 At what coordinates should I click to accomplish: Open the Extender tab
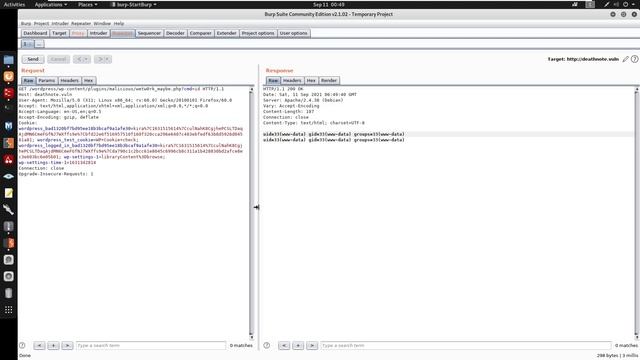(x=226, y=33)
